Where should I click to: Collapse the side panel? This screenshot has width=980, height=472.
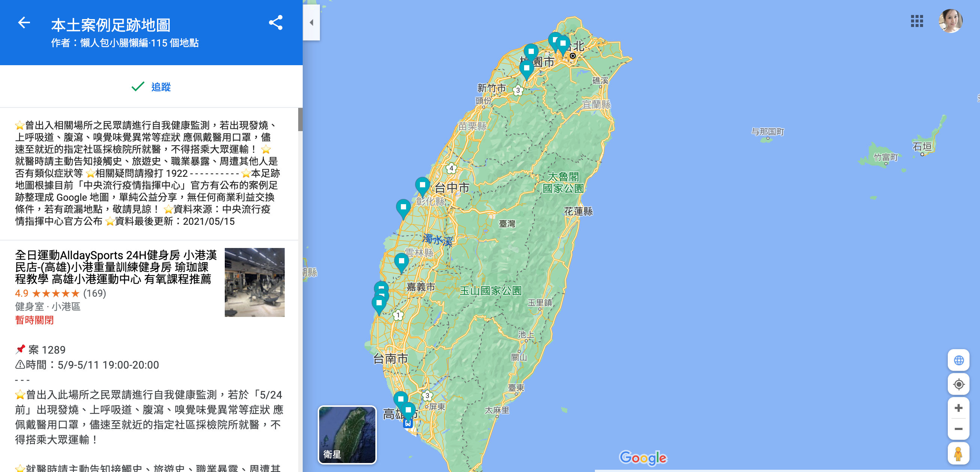[312, 22]
